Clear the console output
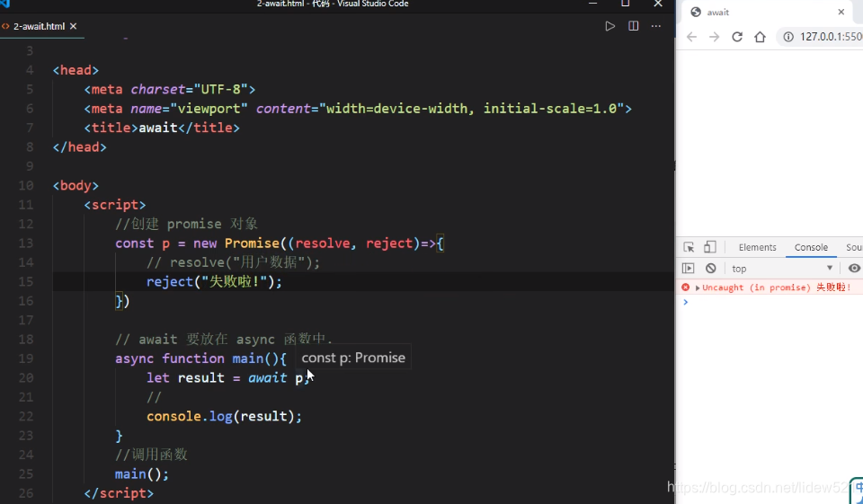 tap(710, 268)
